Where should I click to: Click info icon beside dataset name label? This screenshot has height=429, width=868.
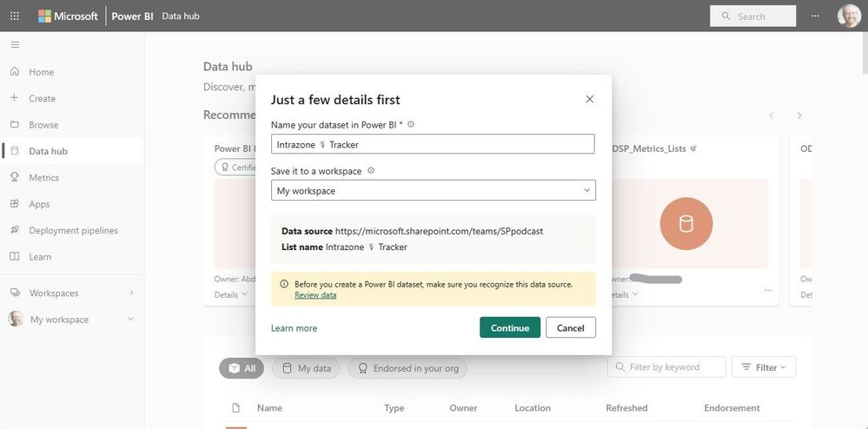click(x=411, y=124)
